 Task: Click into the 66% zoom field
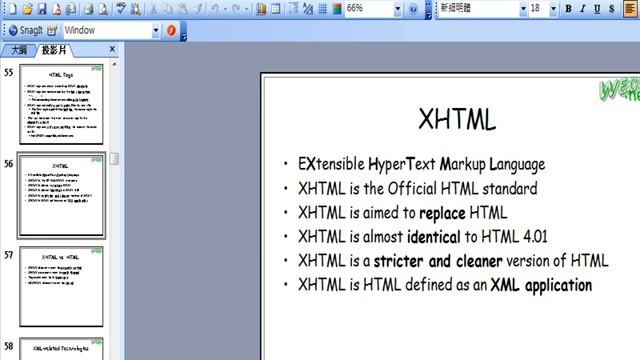tap(369, 8)
